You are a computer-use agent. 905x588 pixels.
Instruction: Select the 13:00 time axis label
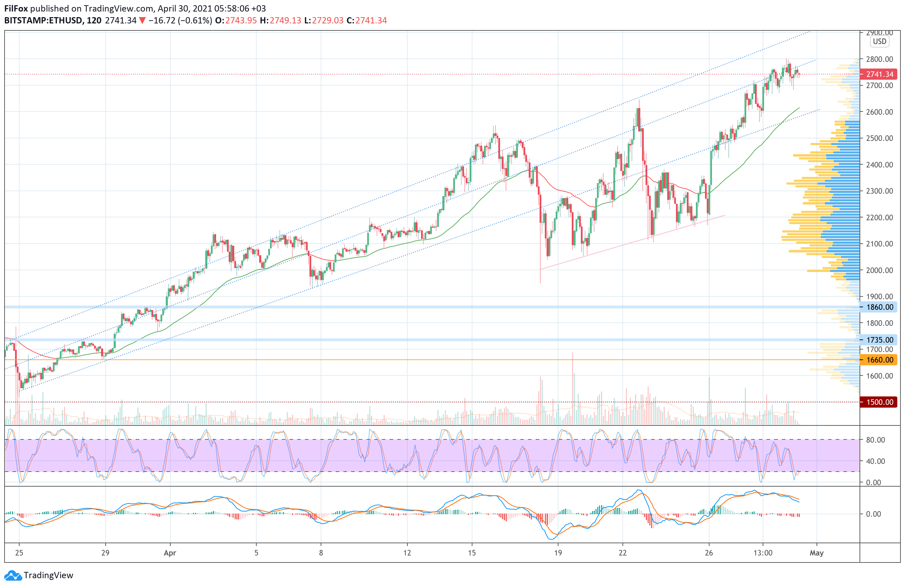[x=763, y=553]
